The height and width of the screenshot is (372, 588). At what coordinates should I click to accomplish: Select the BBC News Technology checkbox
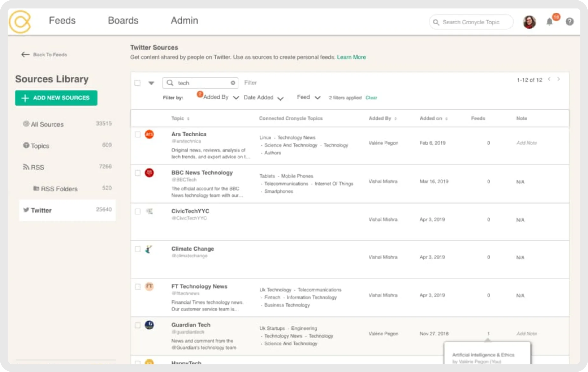(x=137, y=173)
